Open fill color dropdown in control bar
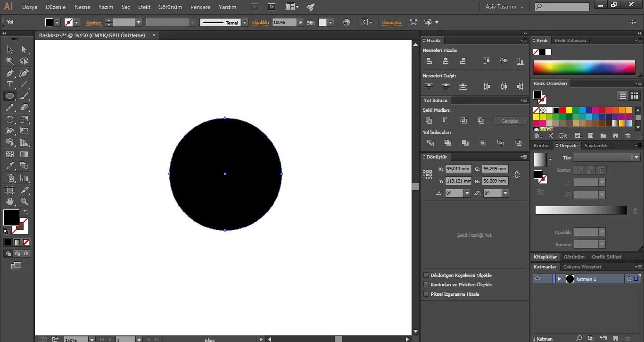 [x=58, y=22]
